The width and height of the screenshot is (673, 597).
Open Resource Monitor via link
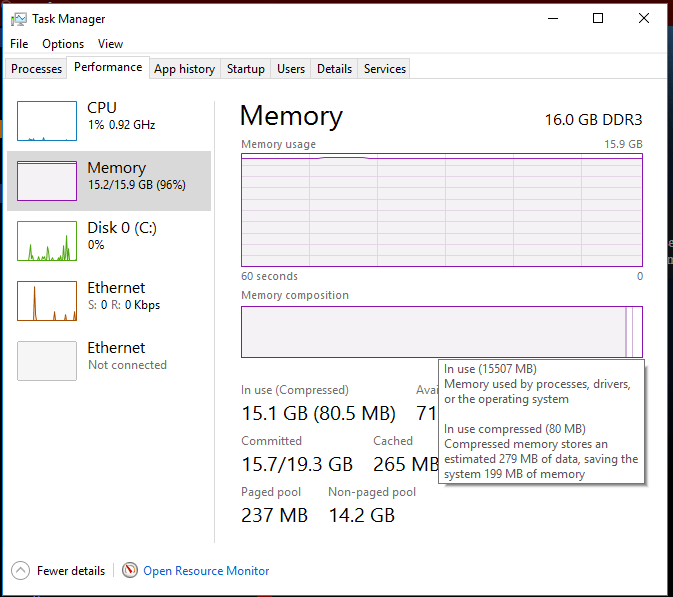point(206,571)
